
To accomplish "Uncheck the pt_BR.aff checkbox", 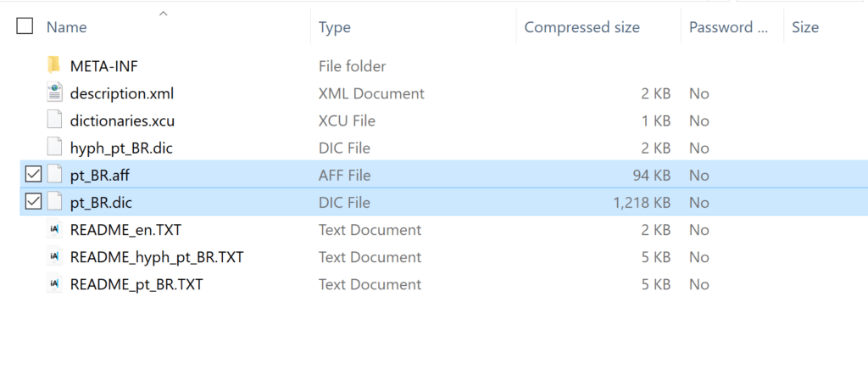I will tap(34, 175).
